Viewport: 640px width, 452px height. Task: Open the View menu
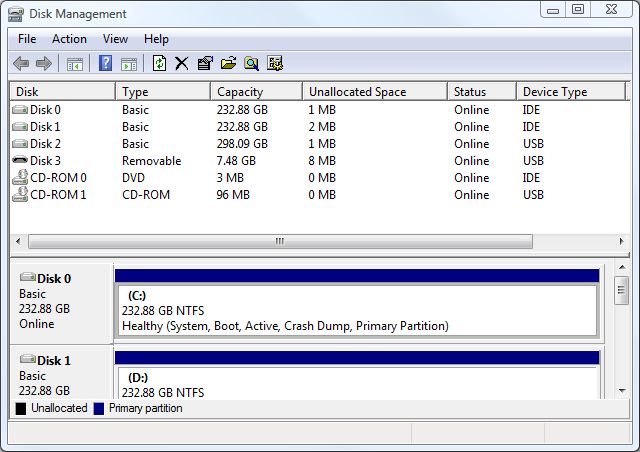115,39
